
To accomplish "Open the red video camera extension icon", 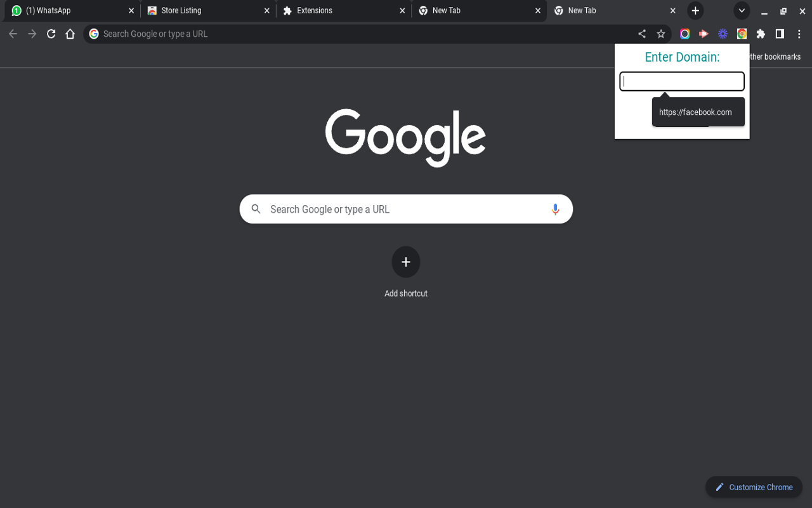I will coord(704,34).
